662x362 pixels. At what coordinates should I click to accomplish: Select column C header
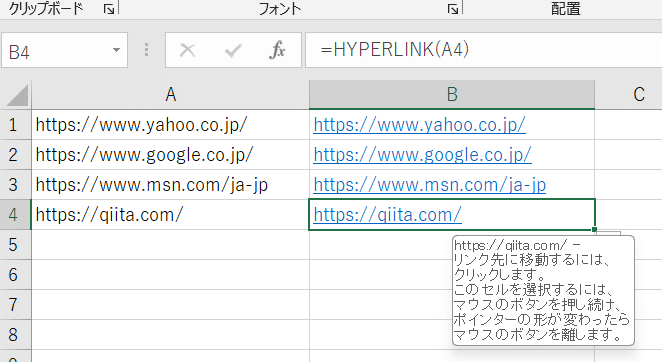(x=629, y=95)
